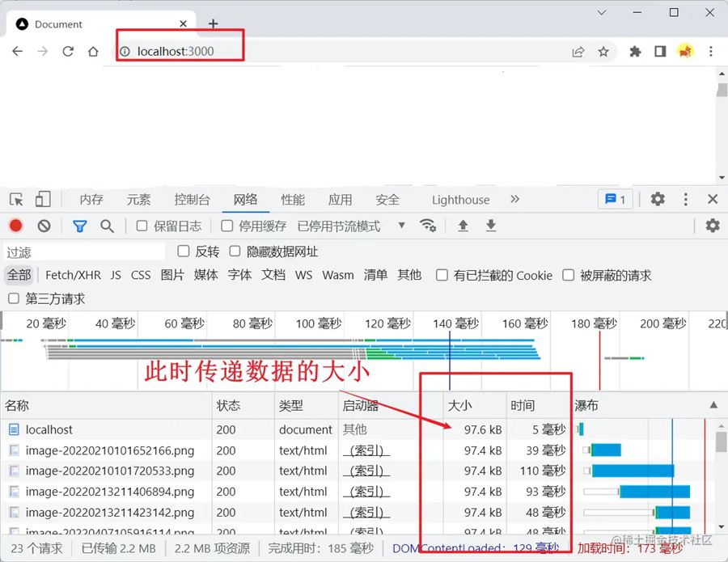This screenshot has height=562, width=728.
Task: Switch to the 控制台 tab
Action: [192, 200]
